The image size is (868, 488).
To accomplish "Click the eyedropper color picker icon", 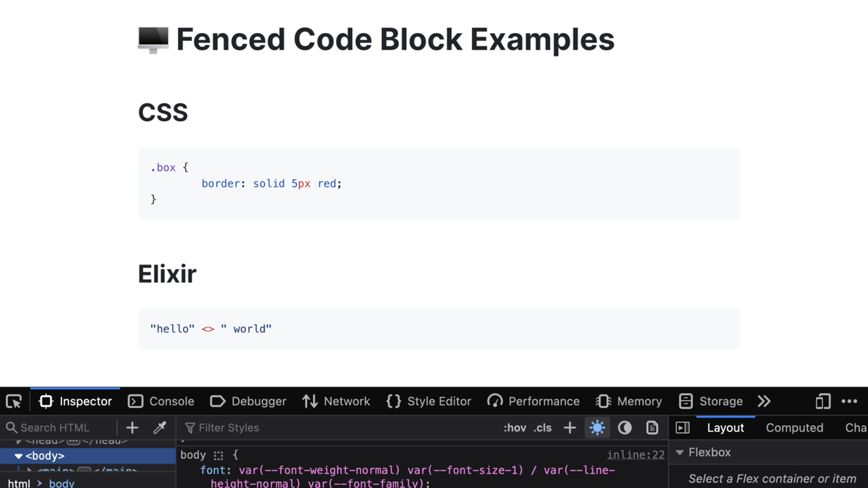I will click(x=159, y=427).
